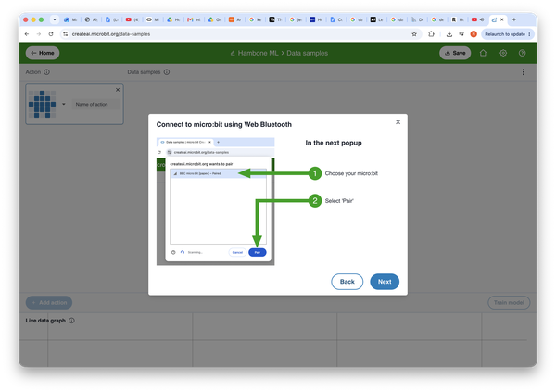Click the Data samples breadcrumb title
Image resolution: width=556 pixels, height=392 pixels.
[x=307, y=53]
